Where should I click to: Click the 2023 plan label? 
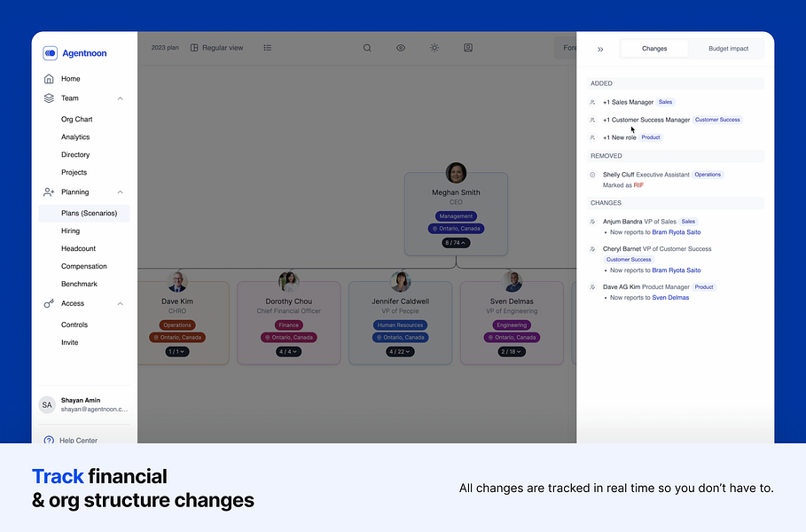[x=165, y=48]
